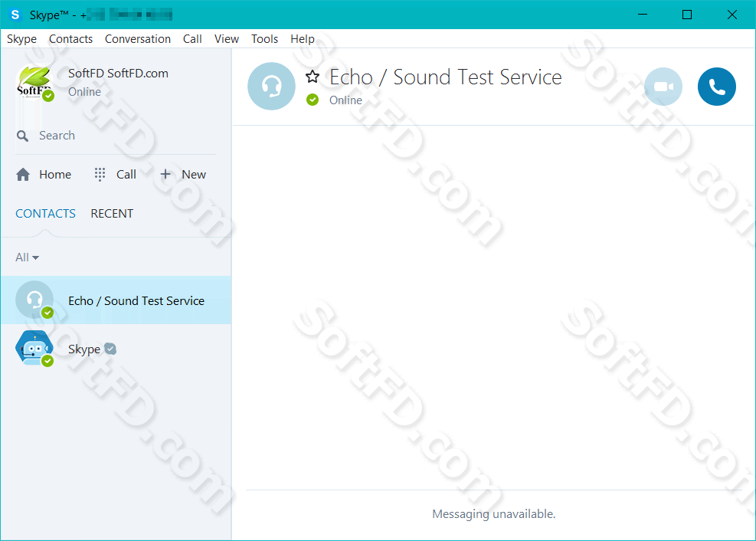Change status via Online text under SoftFD
This screenshot has height=541, width=756.
(84, 92)
